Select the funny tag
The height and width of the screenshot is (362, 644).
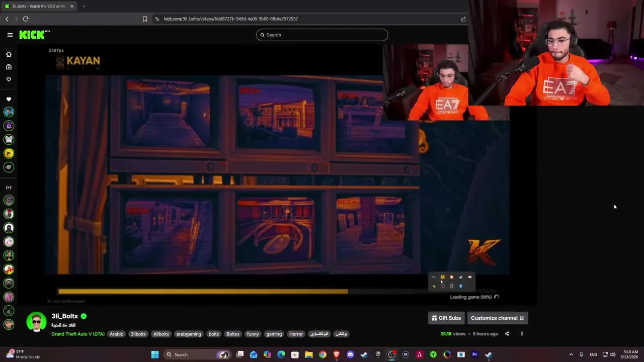tap(253, 334)
